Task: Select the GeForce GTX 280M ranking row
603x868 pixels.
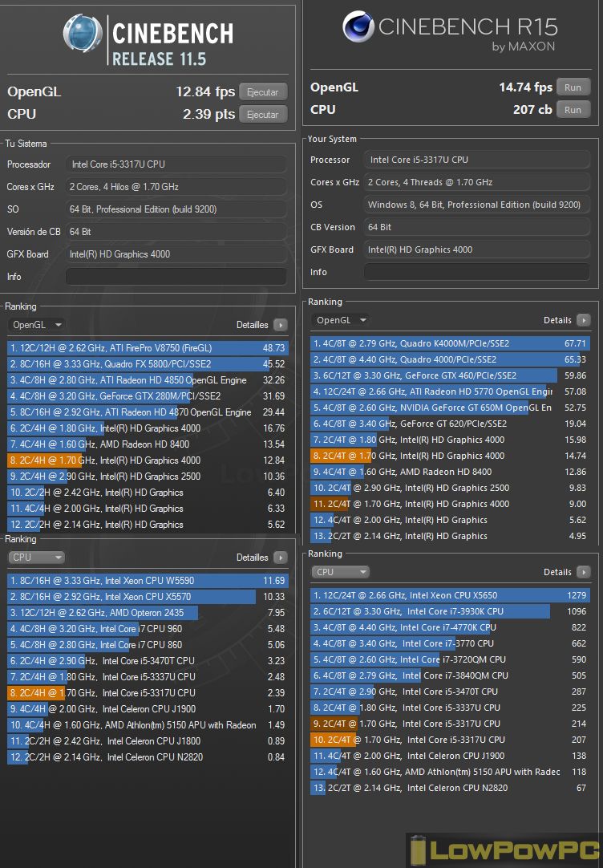Action: point(148,396)
